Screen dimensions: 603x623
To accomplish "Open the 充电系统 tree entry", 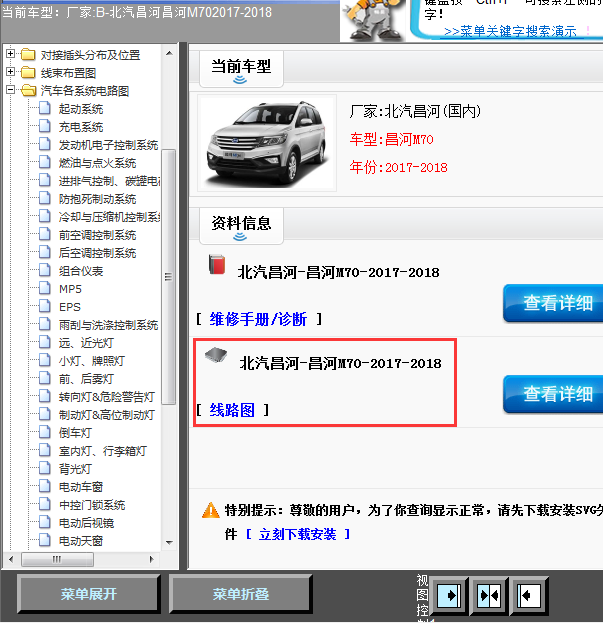I will point(81,127).
